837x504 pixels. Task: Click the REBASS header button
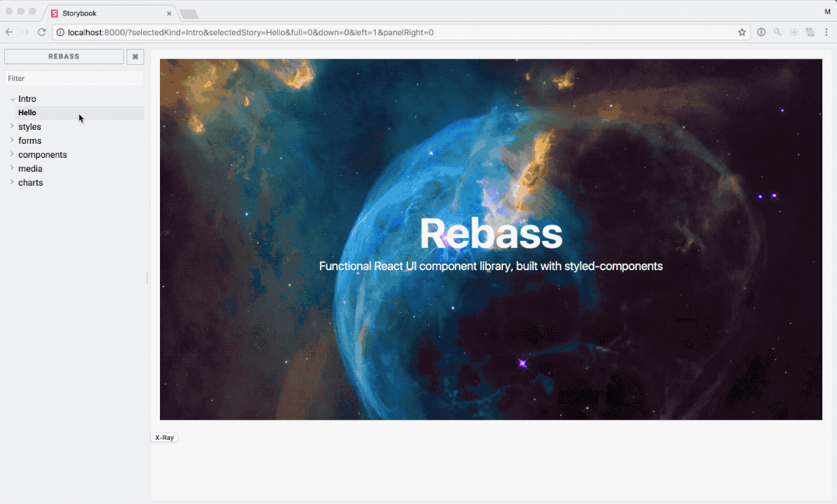pyautogui.click(x=64, y=57)
